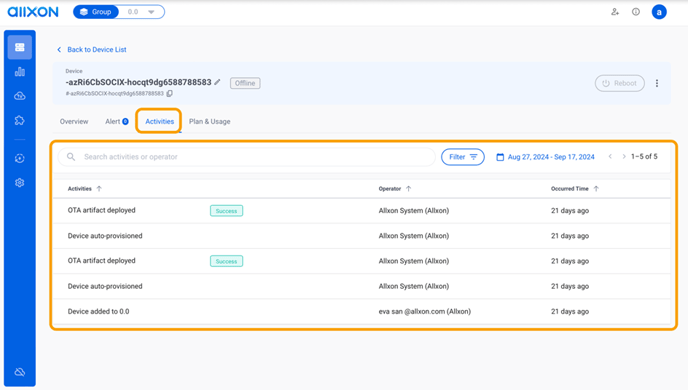The image size is (688, 390).
Task: Click the cloud-off icon at sidebar bottom
Action: click(20, 372)
